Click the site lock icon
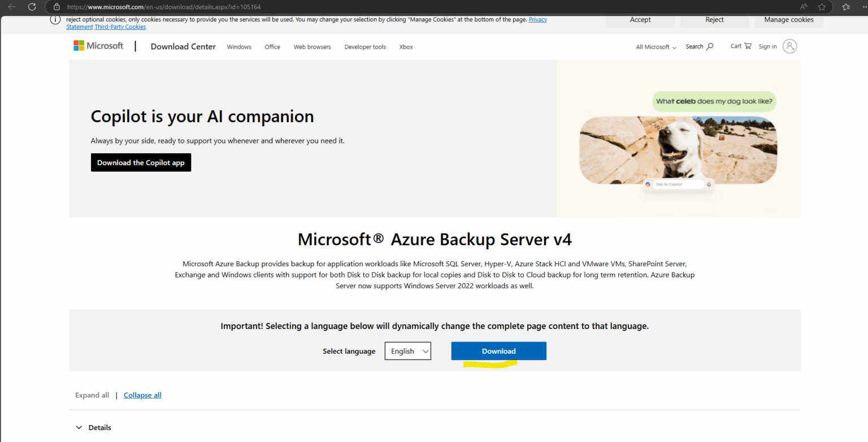868x442 pixels. [56, 7]
